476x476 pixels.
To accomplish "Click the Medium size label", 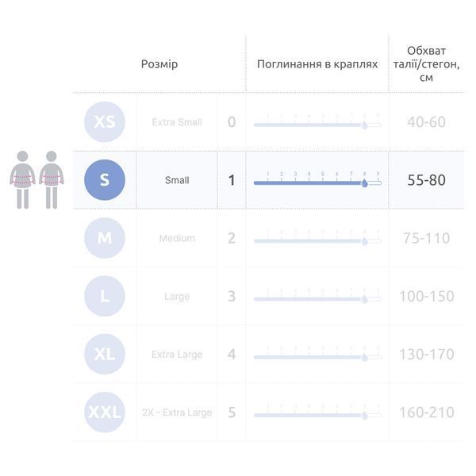I will [177, 238].
